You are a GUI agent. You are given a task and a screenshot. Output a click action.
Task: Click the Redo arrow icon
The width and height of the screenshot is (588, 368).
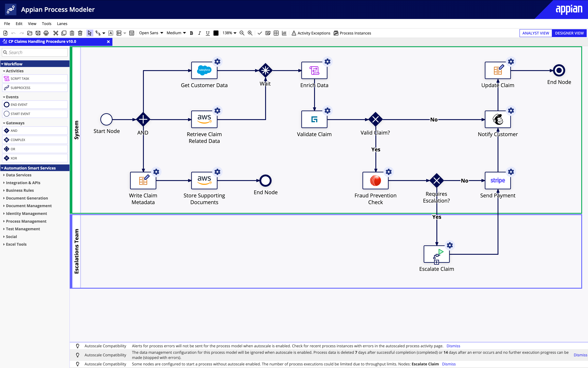22,33
